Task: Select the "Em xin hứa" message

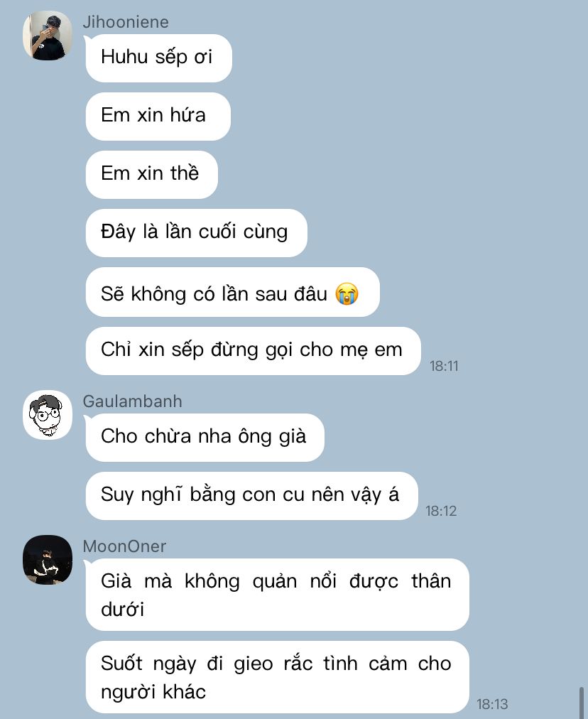Action: tap(158, 117)
